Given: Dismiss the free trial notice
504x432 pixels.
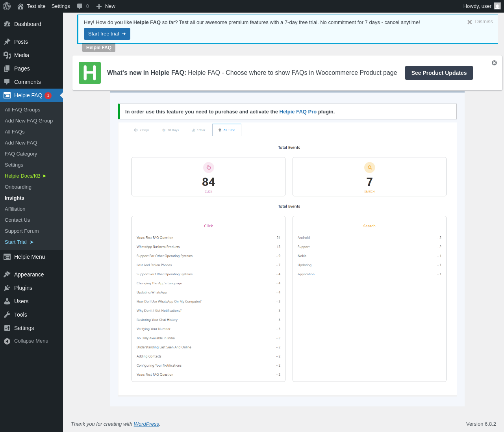Looking at the screenshot, I should (x=480, y=22).
